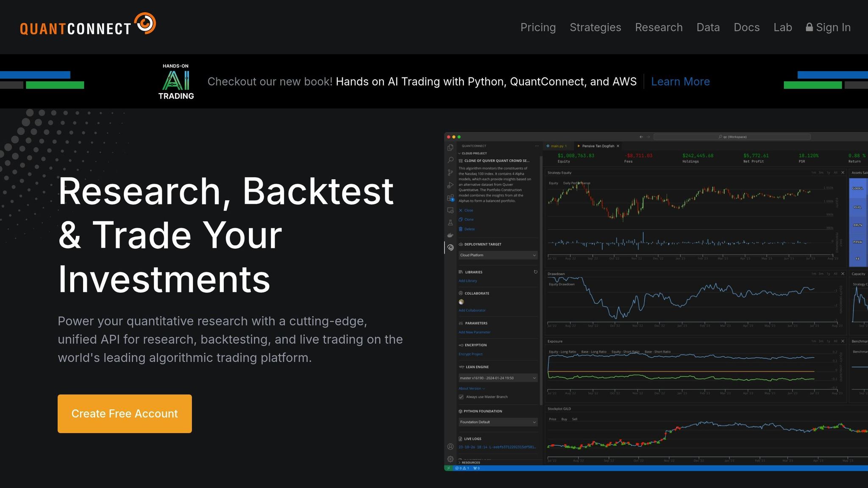This screenshot has height=488, width=868.
Task: Open the Extensions icon with blue badge
Action: [450, 198]
